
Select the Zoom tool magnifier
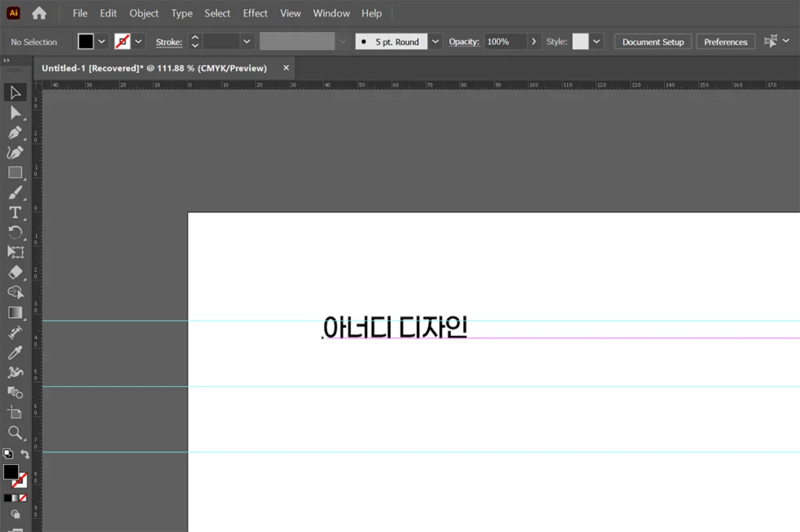15,433
